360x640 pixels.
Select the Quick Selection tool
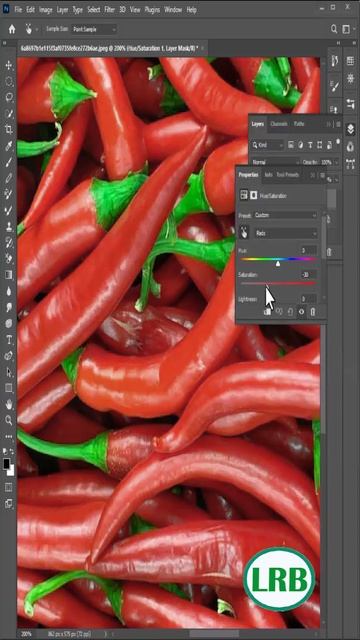(x=9, y=113)
